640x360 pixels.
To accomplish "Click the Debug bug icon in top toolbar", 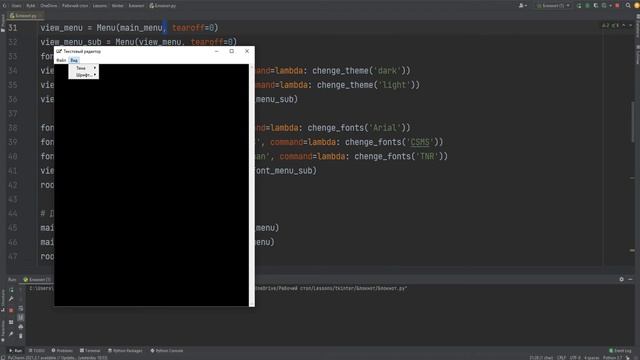I will (x=587, y=6).
